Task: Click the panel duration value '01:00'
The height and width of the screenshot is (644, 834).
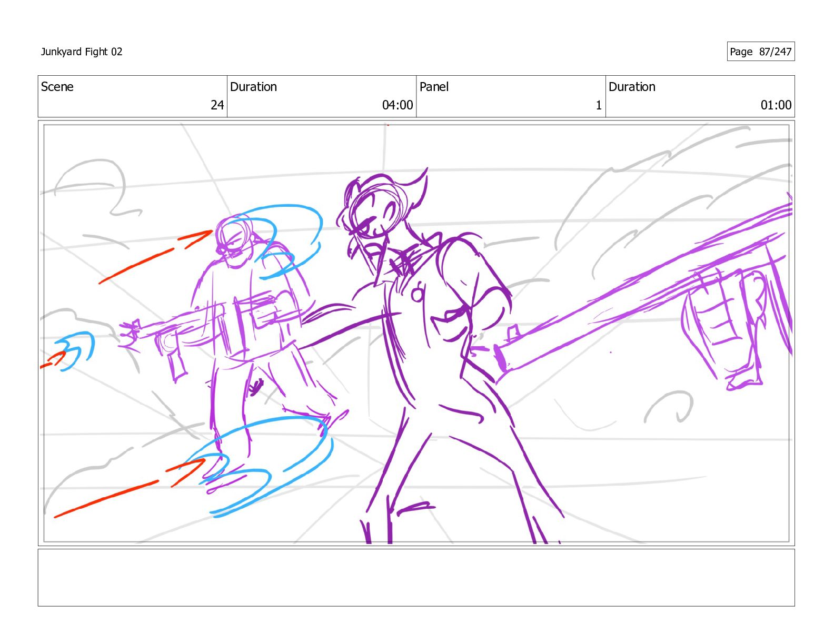Action: click(776, 105)
